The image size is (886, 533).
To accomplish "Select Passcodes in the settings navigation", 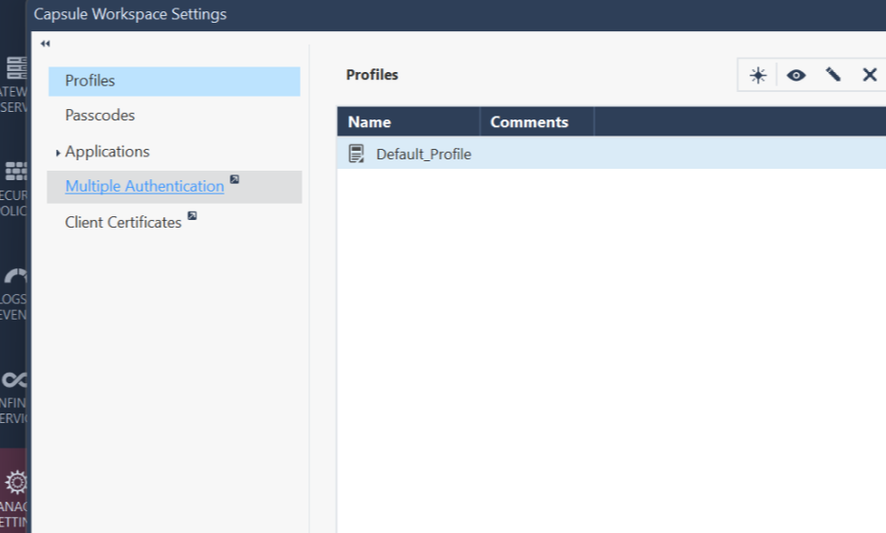I will [x=100, y=115].
